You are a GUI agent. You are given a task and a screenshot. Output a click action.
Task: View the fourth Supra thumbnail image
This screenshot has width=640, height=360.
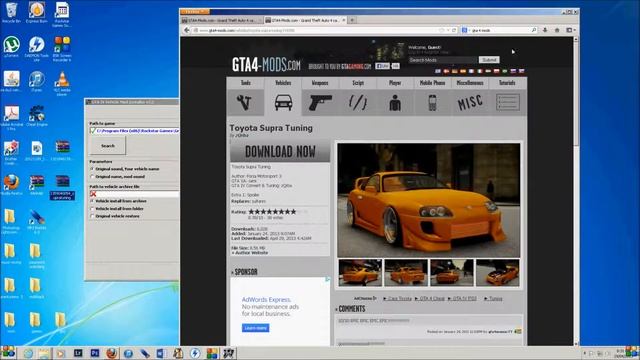click(498, 273)
